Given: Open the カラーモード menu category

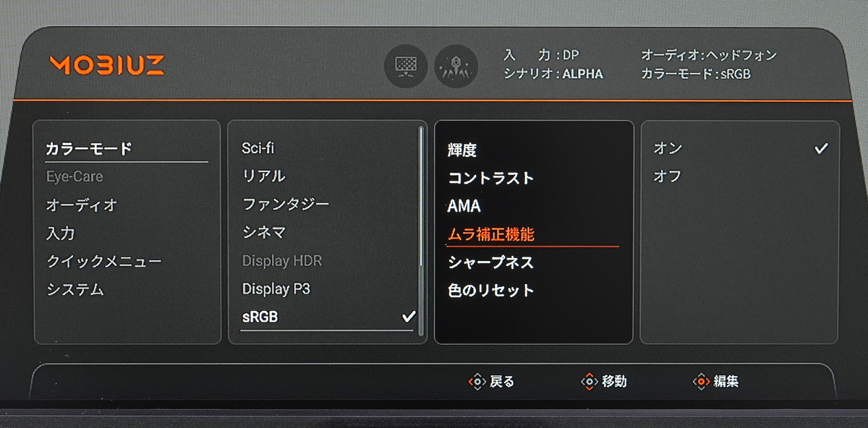Looking at the screenshot, I should pos(89,149).
